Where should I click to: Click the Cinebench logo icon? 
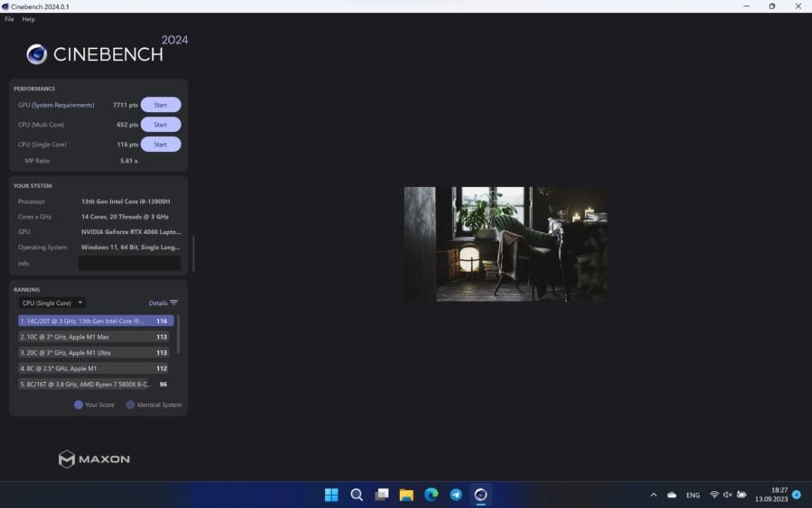[x=37, y=54]
